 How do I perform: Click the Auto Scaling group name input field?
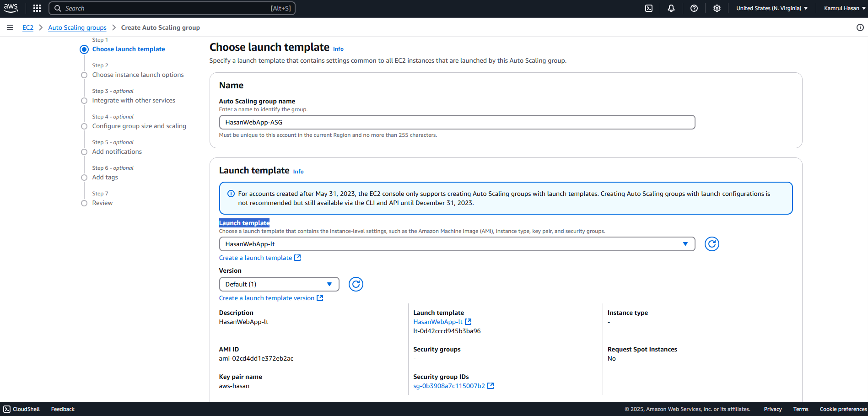point(457,122)
